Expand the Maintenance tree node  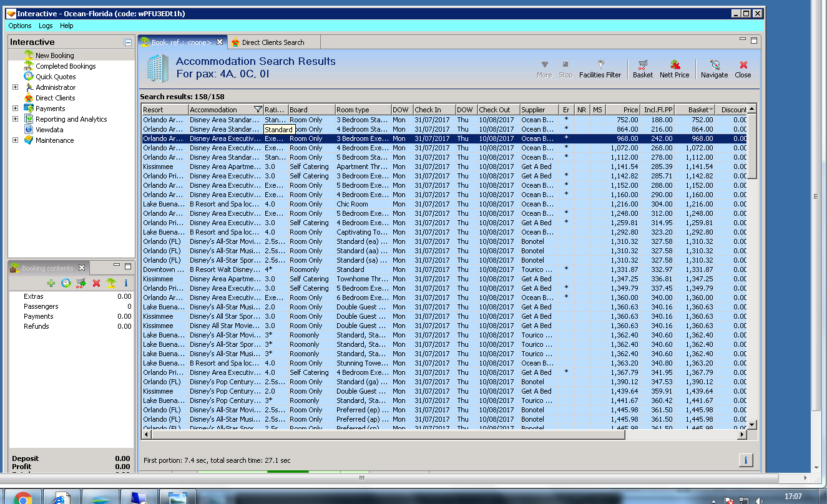pos(15,140)
